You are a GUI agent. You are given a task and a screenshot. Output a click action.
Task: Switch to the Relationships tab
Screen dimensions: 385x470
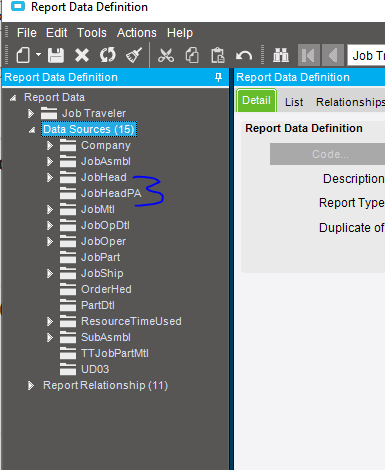[x=350, y=102]
